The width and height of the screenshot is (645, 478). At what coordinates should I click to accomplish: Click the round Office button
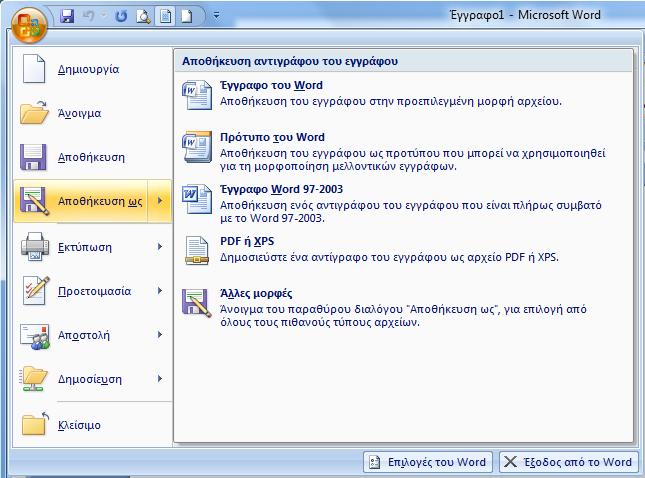pos(29,25)
